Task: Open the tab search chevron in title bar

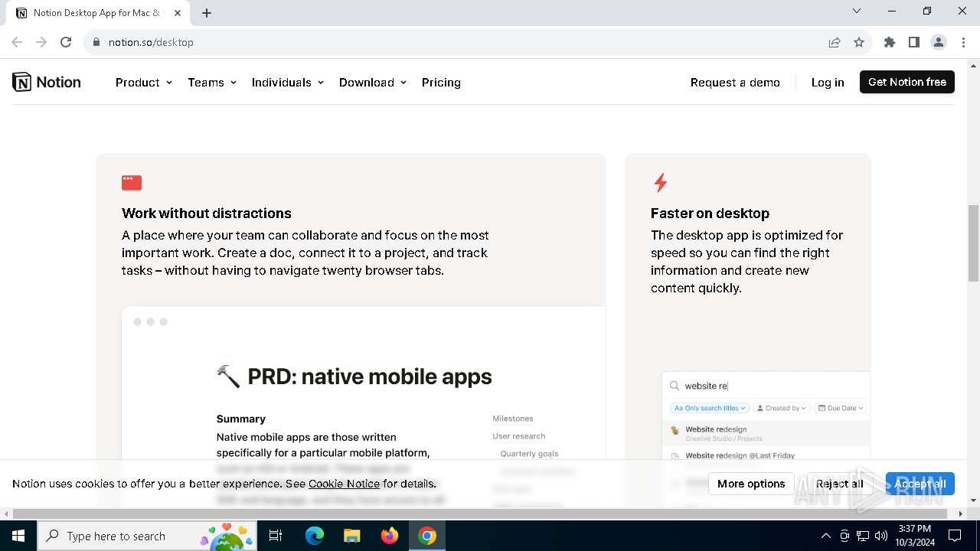Action: pyautogui.click(x=857, y=11)
